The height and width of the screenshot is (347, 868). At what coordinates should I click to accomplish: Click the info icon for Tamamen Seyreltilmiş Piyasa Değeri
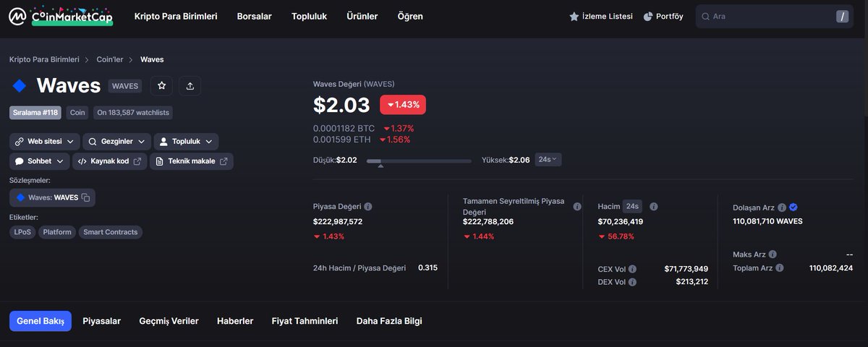click(x=577, y=207)
